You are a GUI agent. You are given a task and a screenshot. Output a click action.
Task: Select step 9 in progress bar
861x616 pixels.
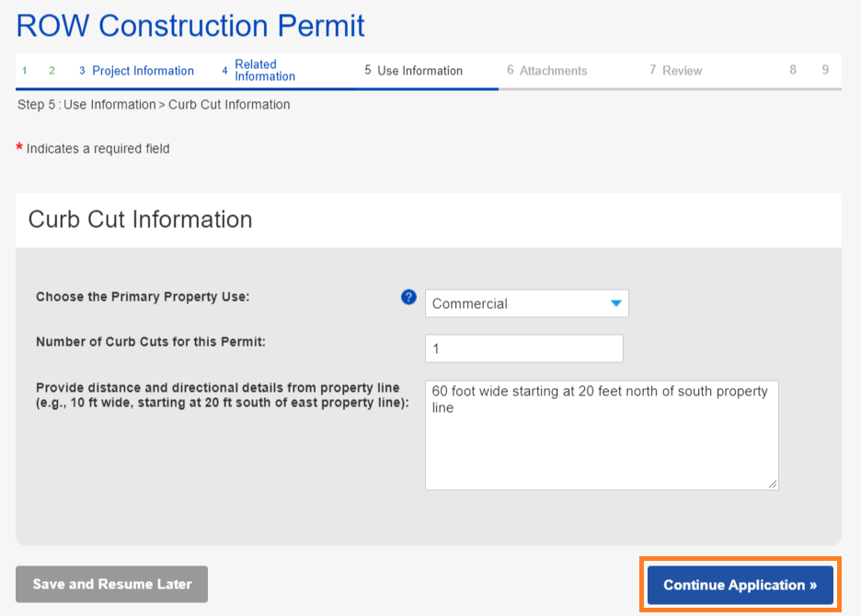coord(825,70)
